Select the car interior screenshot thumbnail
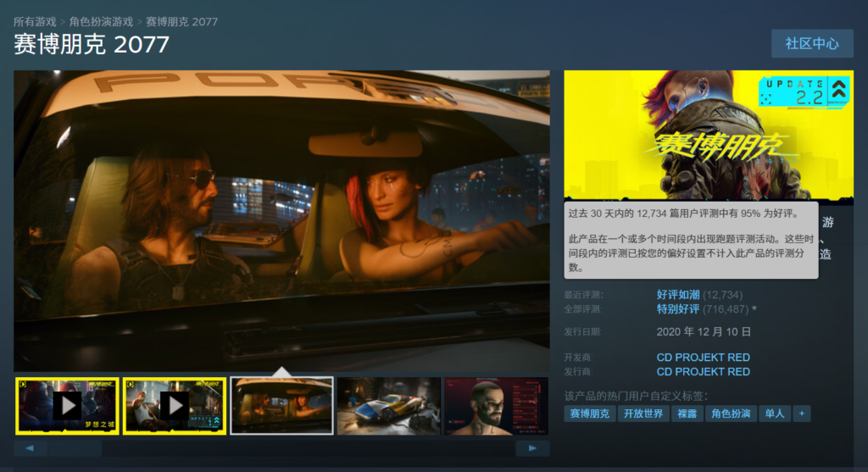Screen dimensions: 868x472 [281, 406]
